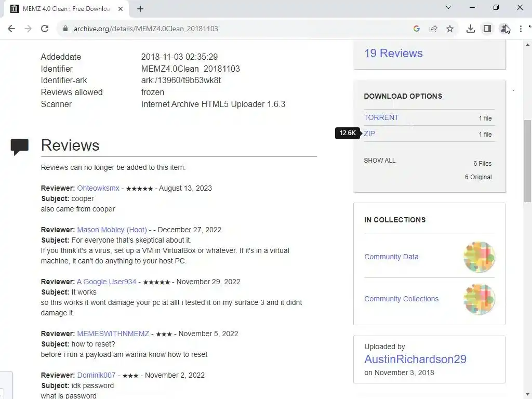This screenshot has height=399, width=532.
Task: Click the Reviews speech bubble icon
Action: (20, 147)
